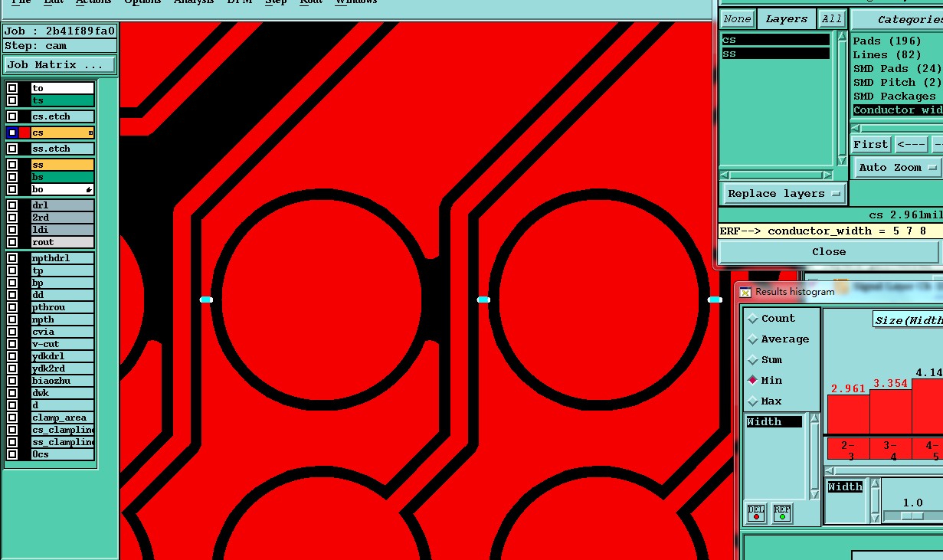Click the None button above layers list
The width and height of the screenshot is (943, 560).
tap(738, 19)
